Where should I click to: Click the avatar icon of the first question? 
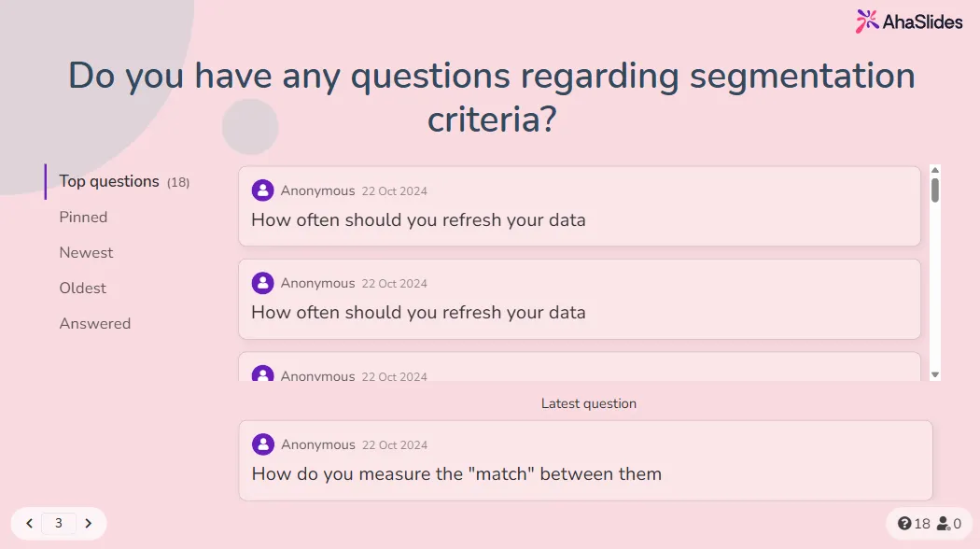[263, 190]
